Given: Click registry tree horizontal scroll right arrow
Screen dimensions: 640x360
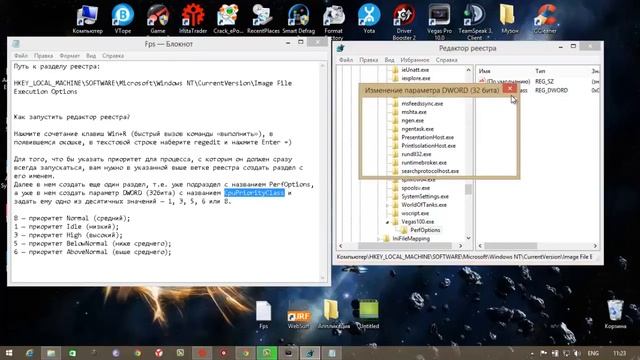Looking at the screenshot, I should pos(460,246).
